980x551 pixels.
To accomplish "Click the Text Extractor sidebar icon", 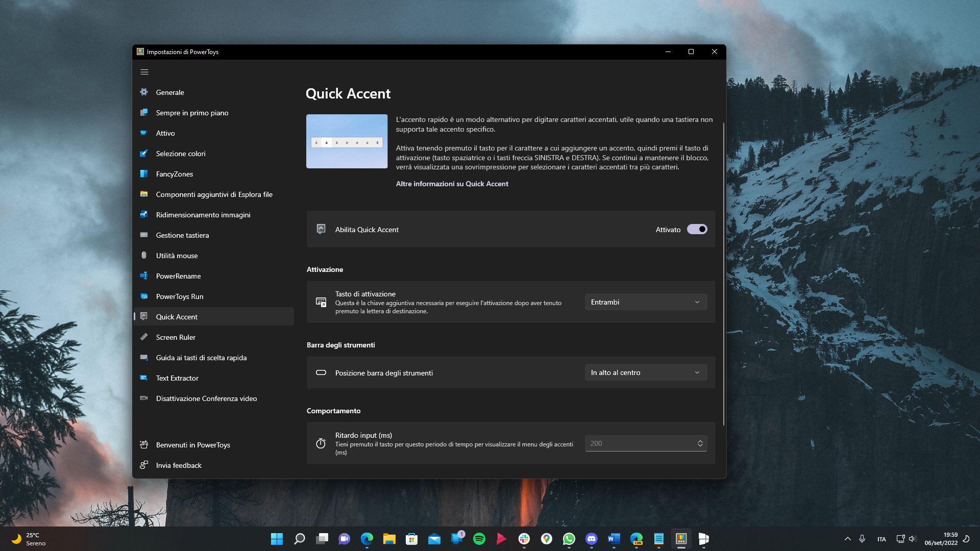I will 143,378.
